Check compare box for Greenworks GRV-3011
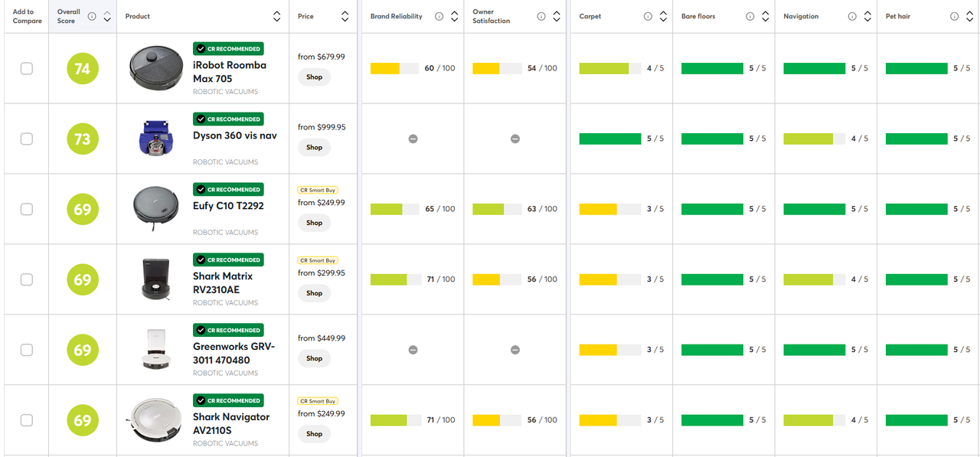The height and width of the screenshot is (457, 980). pyautogui.click(x=27, y=350)
